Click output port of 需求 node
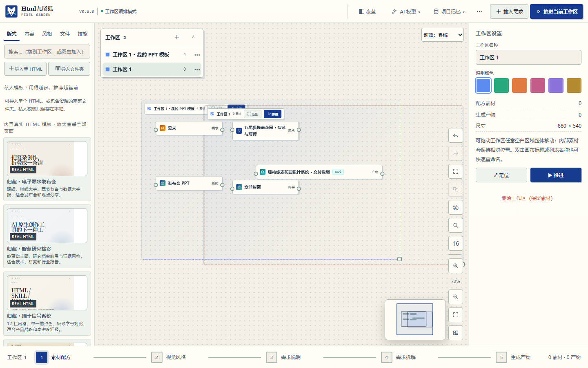Viewport: 588px width, 368px height. tap(222, 130)
